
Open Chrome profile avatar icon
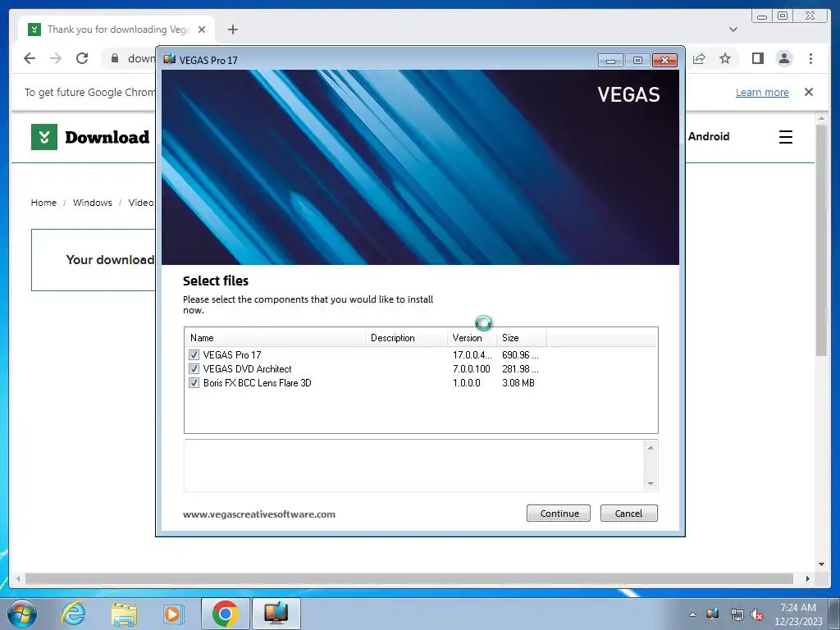(x=784, y=58)
